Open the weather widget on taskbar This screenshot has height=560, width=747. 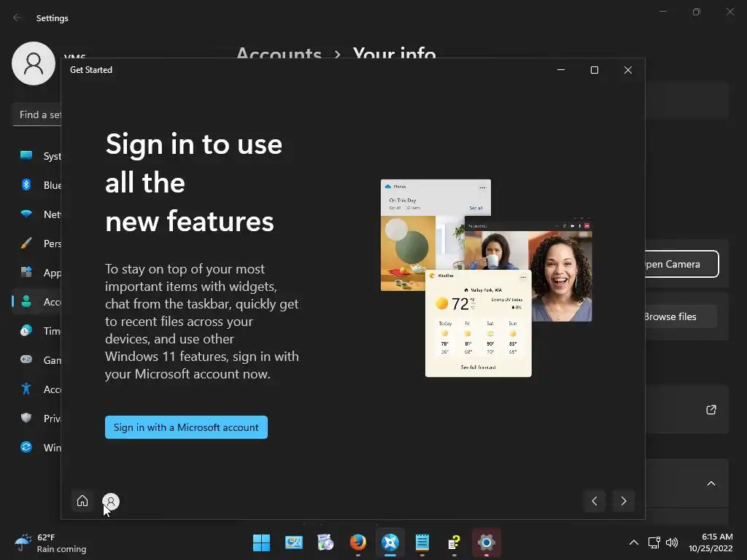coord(50,542)
